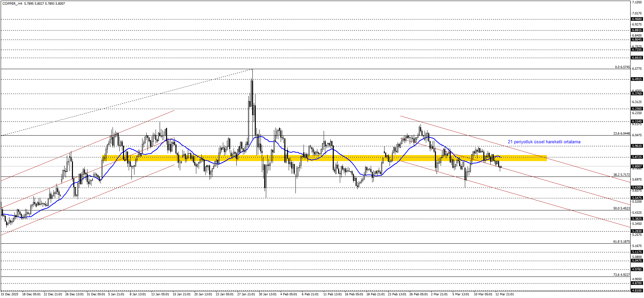Select the Fibonacci 23.6 label at 6.0448
Image resolution: width=644 pixels, height=298 pixels.
point(621,134)
